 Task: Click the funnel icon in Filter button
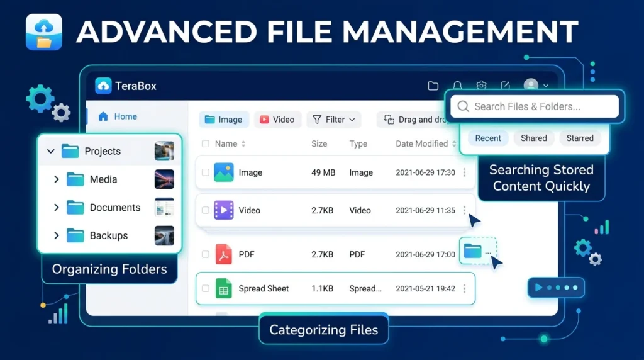click(317, 120)
